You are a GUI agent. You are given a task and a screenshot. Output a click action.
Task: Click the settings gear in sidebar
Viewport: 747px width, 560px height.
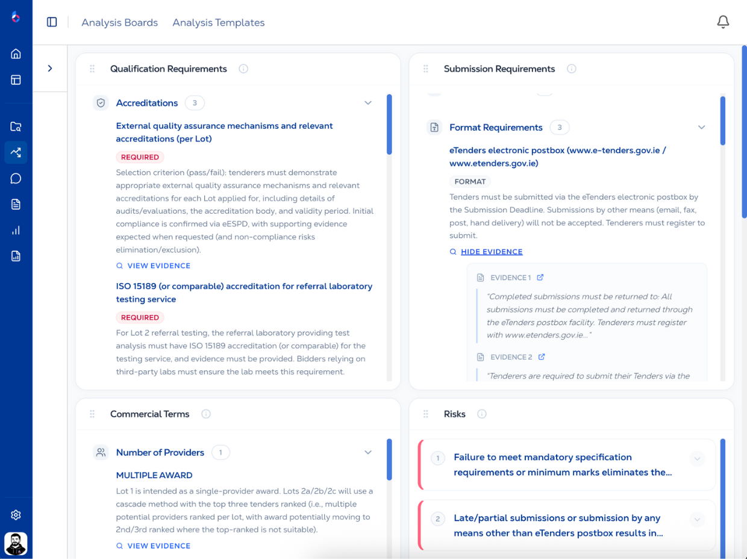pyautogui.click(x=16, y=515)
